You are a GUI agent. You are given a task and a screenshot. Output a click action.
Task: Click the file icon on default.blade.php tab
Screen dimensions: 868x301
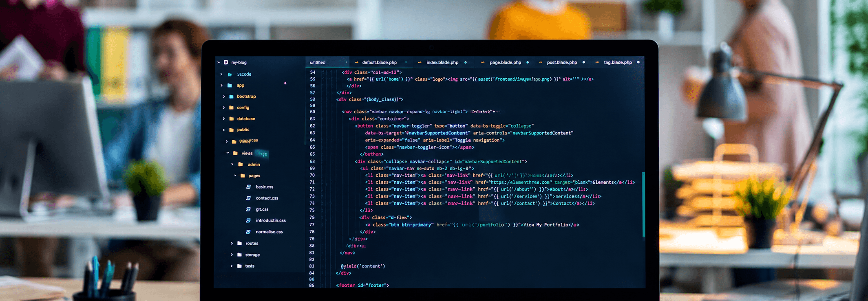pos(357,62)
